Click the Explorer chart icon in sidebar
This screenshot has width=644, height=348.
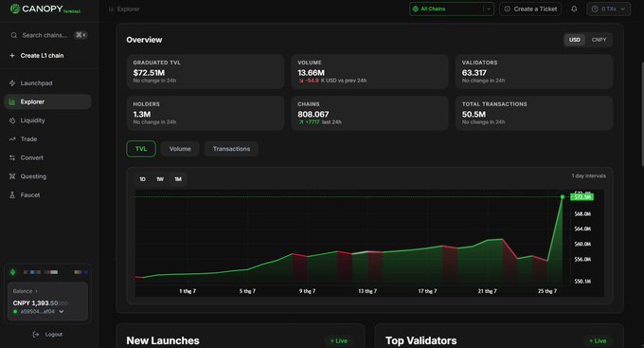[12, 102]
